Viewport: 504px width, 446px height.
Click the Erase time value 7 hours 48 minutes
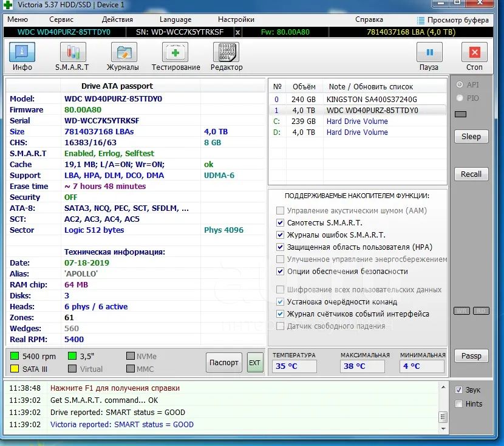coord(105,186)
